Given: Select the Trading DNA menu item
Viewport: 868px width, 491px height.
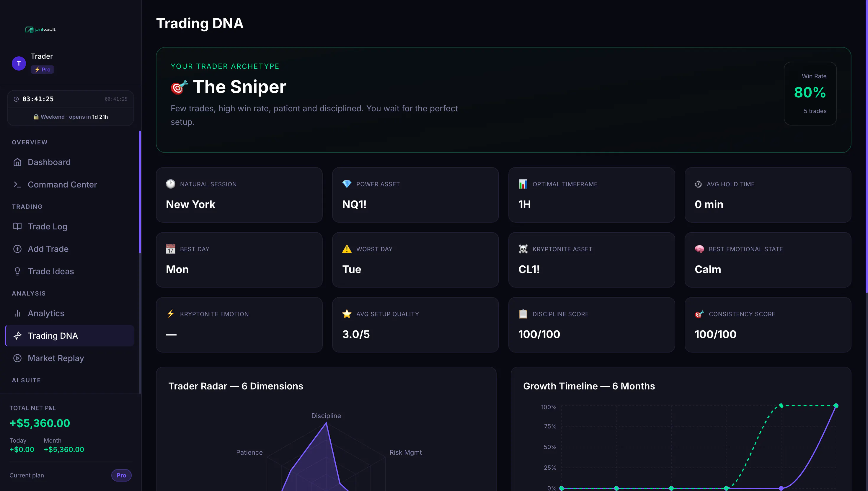Looking at the screenshot, I should [70, 335].
